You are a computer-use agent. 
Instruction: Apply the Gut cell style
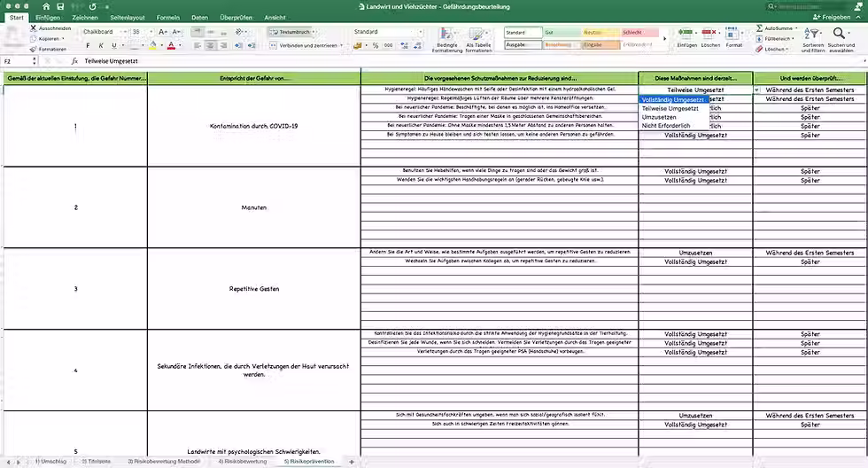tap(562, 33)
